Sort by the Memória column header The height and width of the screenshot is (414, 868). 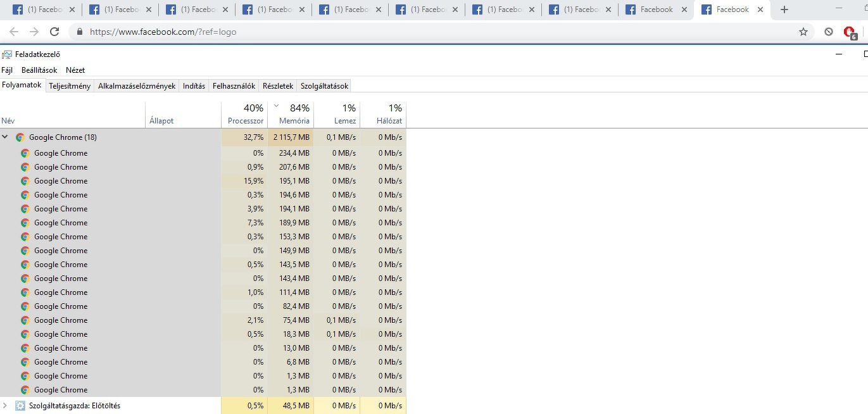click(x=291, y=115)
